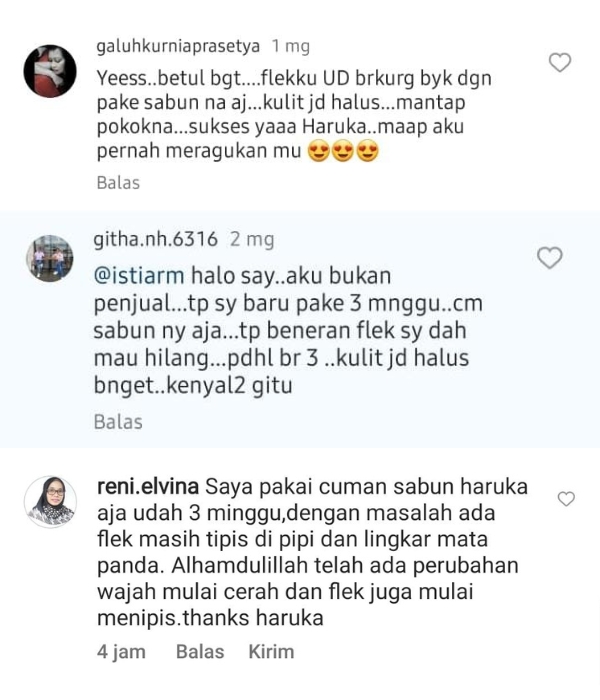Open the galuhkurniaprasetya username link
The height and width of the screenshot is (700, 600).
178,46
